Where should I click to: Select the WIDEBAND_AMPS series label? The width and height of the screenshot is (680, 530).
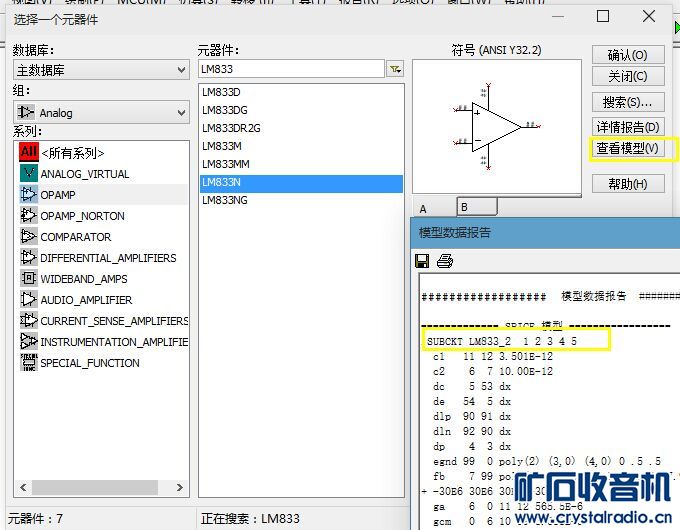pos(84,279)
